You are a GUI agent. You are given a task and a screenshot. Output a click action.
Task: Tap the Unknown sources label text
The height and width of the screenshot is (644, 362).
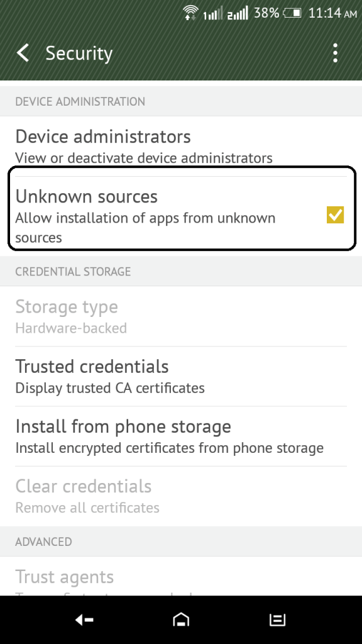coord(86,196)
